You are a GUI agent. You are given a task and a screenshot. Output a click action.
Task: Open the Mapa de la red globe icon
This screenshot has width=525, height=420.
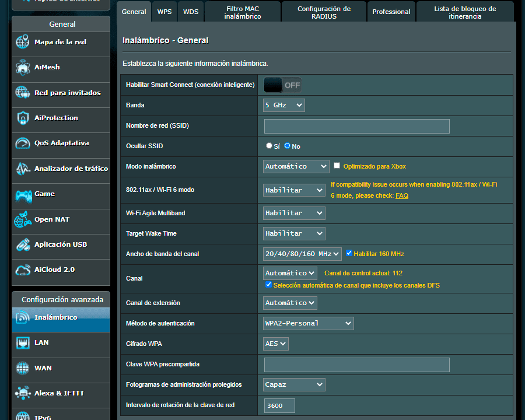(x=22, y=42)
